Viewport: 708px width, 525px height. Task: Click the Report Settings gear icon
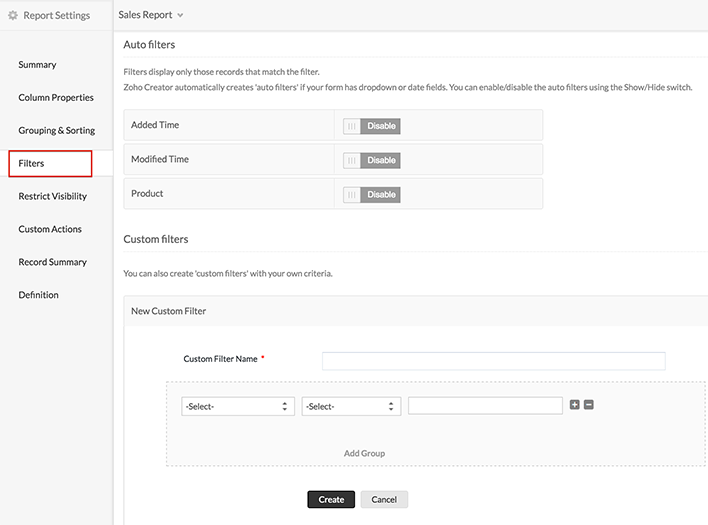pyautogui.click(x=13, y=15)
